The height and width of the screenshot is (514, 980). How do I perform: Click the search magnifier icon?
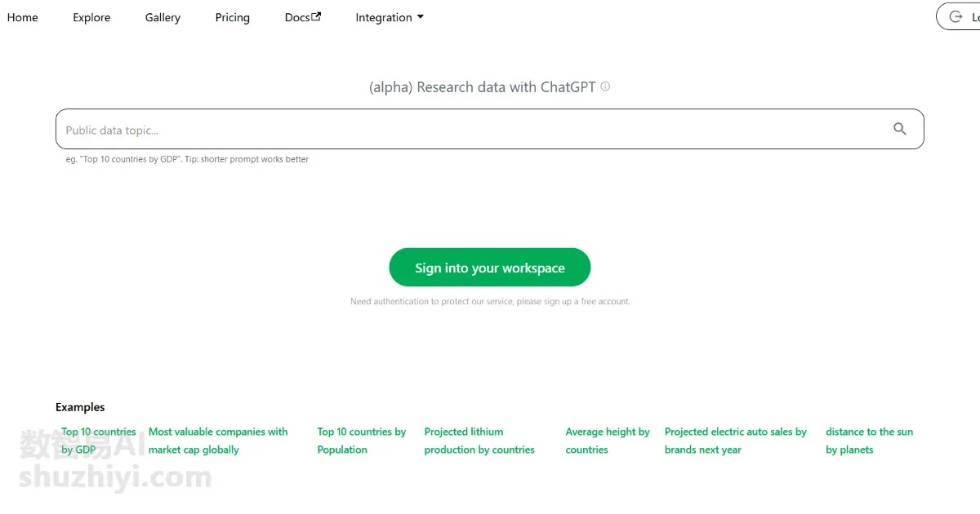(900, 129)
